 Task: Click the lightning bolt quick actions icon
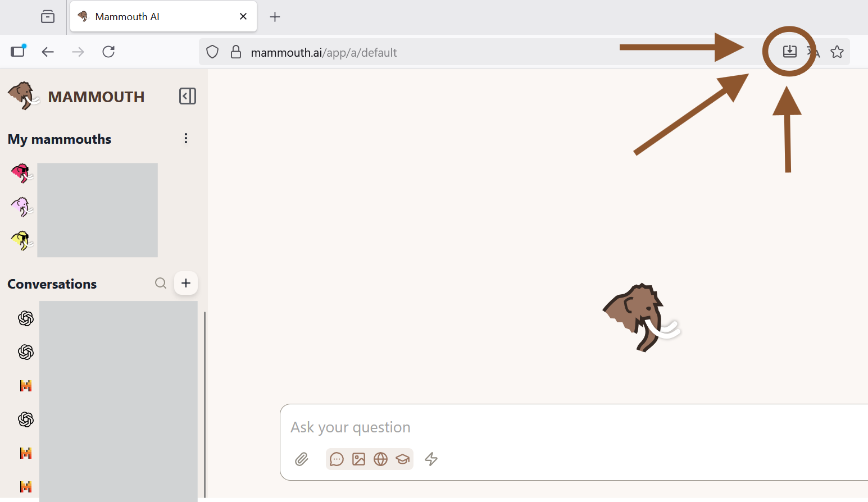431,459
